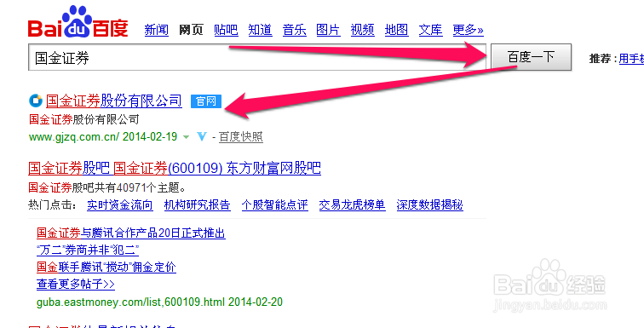
Task: Click 查看更多帖子>> link
Action: (x=76, y=284)
